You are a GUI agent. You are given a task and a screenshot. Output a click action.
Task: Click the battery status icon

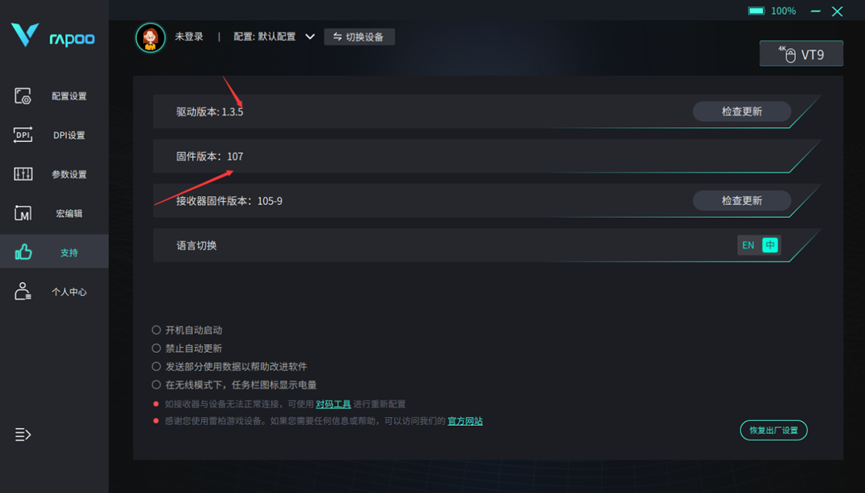click(756, 11)
